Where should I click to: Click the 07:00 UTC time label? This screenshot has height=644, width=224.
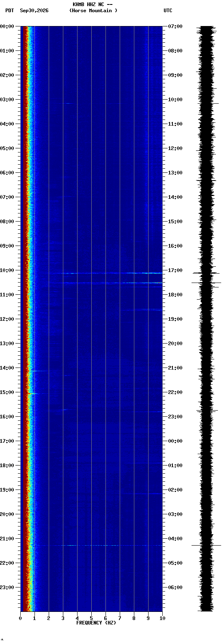(175, 26)
